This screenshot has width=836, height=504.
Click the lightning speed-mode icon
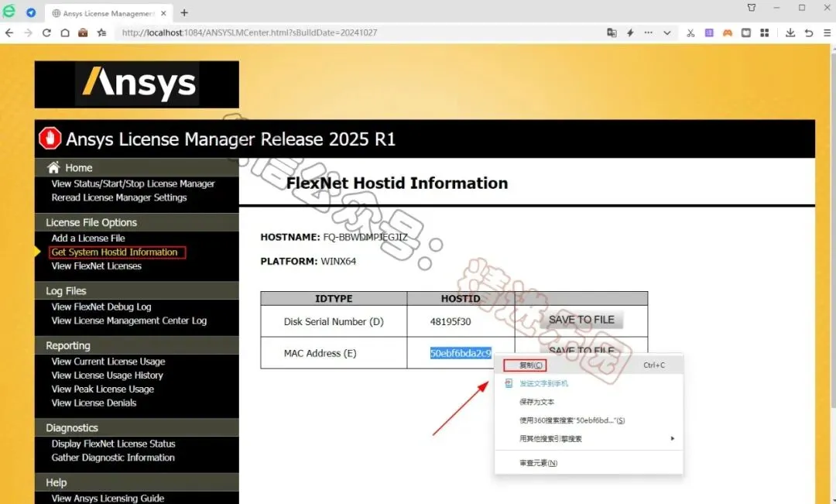tap(630, 33)
